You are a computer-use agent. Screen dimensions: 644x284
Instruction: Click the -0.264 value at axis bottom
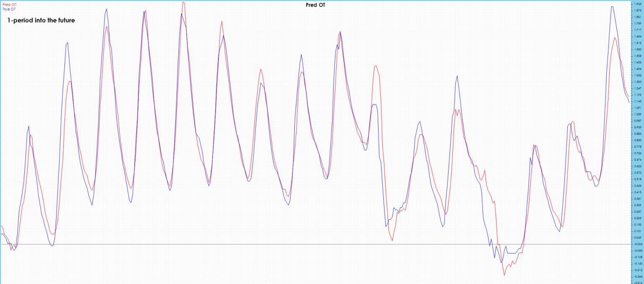coord(638,276)
